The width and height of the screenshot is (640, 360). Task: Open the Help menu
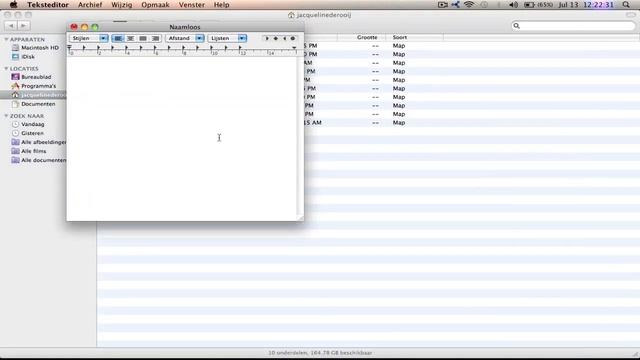[x=221, y=5]
